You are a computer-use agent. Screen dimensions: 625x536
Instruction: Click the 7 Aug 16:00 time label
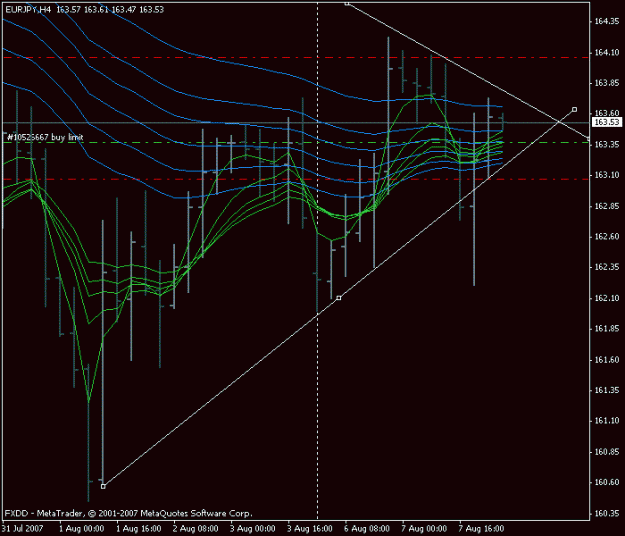click(481, 529)
